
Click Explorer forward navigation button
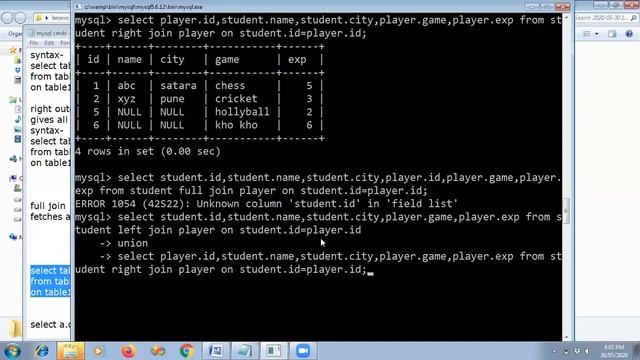(x=20, y=18)
